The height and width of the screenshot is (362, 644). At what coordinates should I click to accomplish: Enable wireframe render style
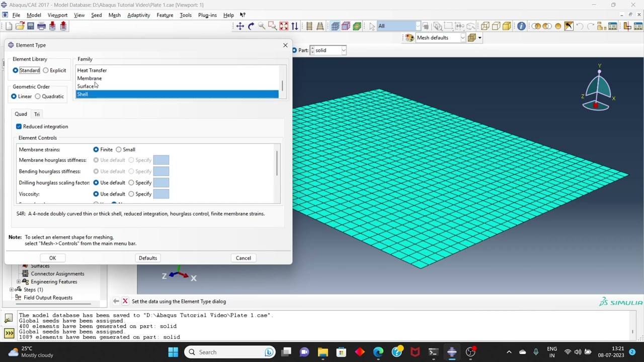[486, 26]
